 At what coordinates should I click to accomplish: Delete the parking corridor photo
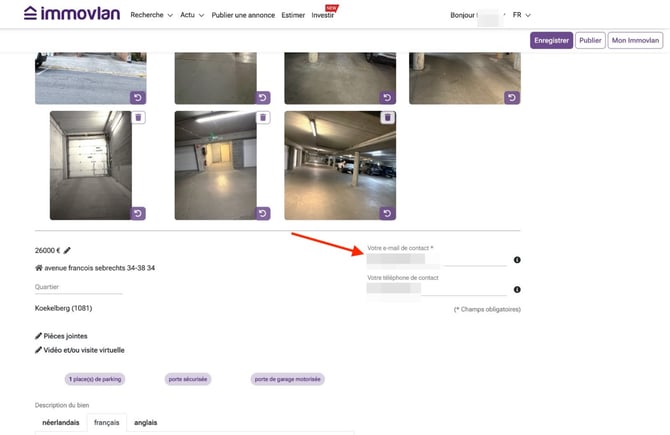point(263,117)
